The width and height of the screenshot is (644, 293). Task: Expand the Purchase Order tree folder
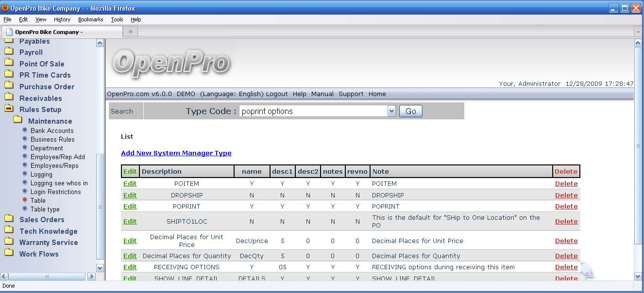(x=9, y=86)
